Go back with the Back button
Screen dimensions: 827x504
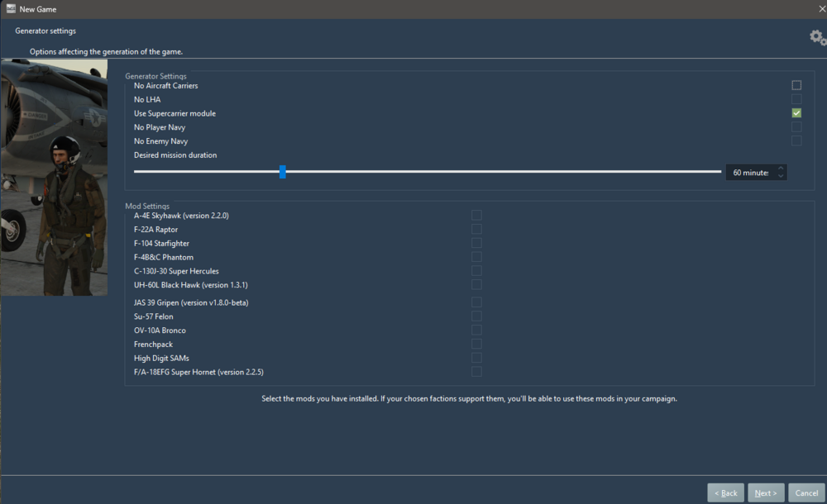coord(726,493)
